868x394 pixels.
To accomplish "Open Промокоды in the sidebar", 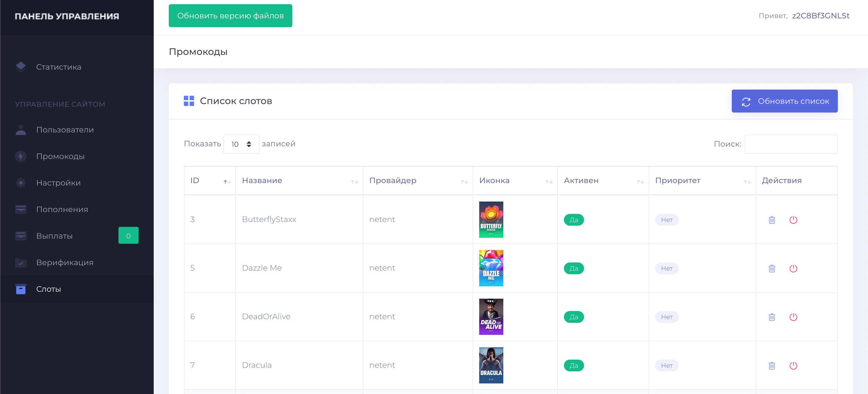I will [x=60, y=156].
